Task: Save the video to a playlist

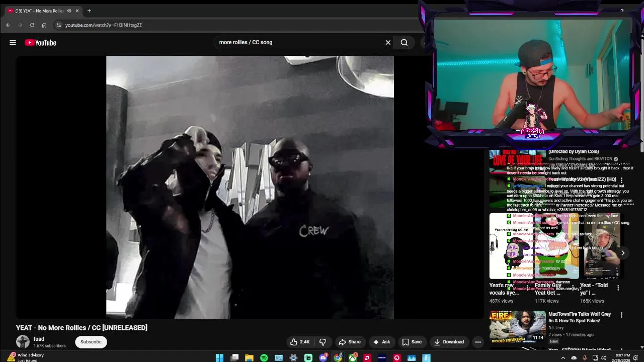Action: (412, 342)
